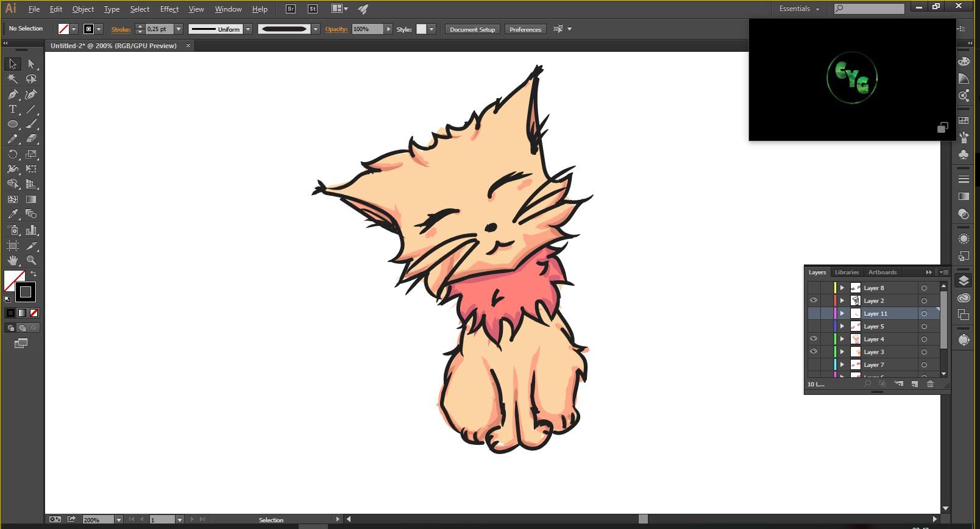
Task: Open Layers panel icon in dock
Action: [x=964, y=281]
